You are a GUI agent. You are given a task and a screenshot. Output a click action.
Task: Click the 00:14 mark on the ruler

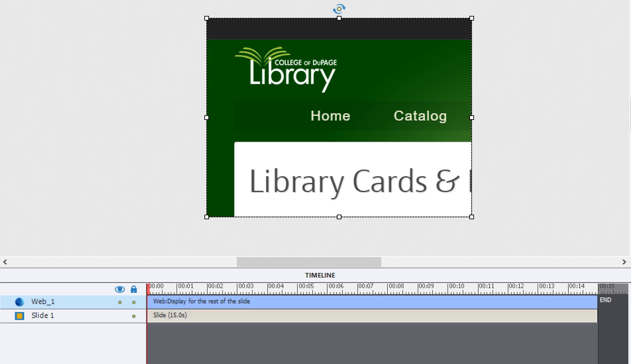click(x=577, y=286)
